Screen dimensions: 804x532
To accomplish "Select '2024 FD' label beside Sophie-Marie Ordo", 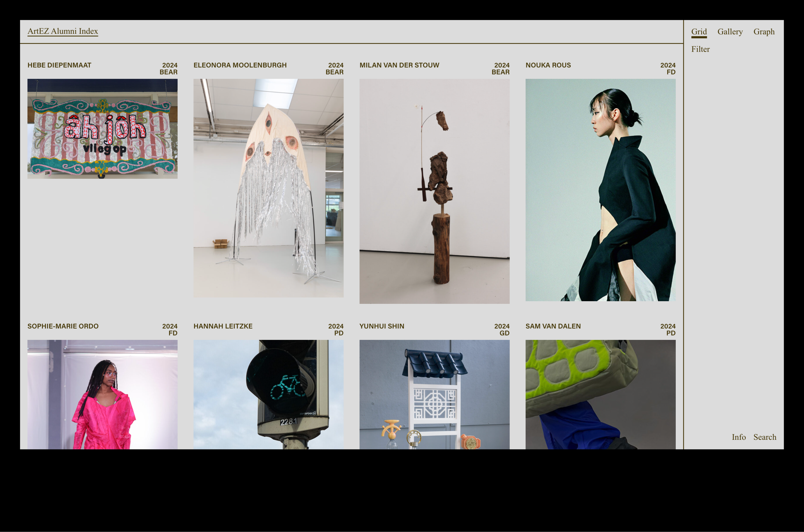I will pos(170,329).
